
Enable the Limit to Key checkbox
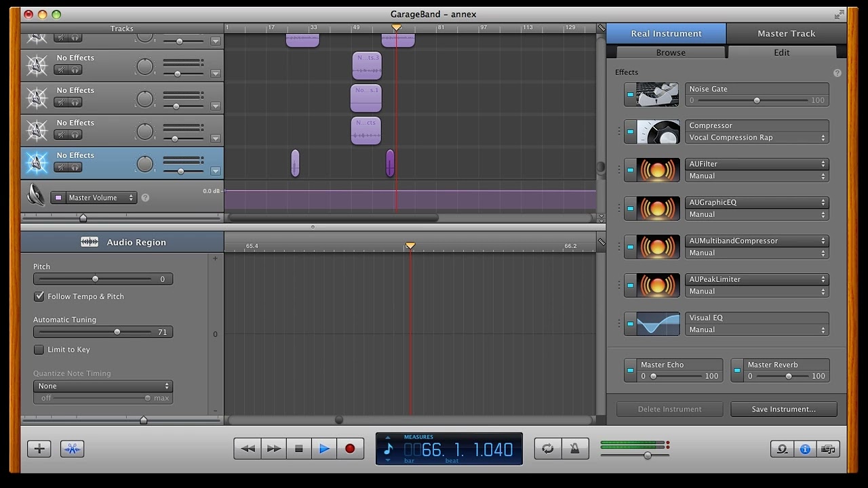(x=39, y=350)
